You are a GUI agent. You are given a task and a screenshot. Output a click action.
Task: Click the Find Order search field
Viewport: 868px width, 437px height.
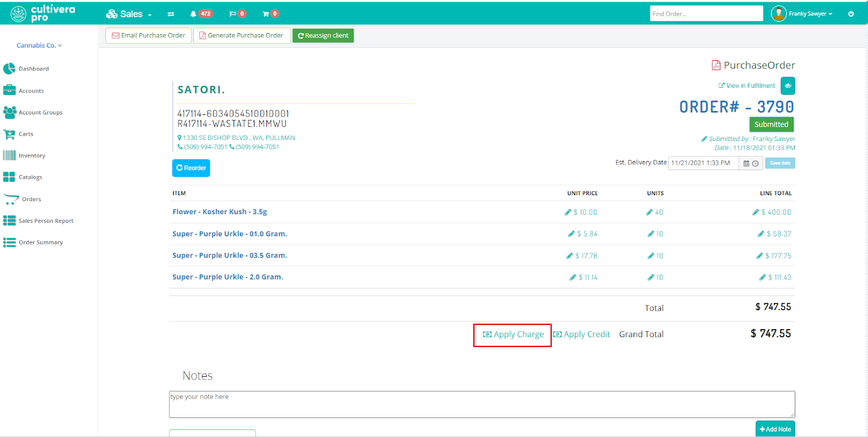coord(706,14)
